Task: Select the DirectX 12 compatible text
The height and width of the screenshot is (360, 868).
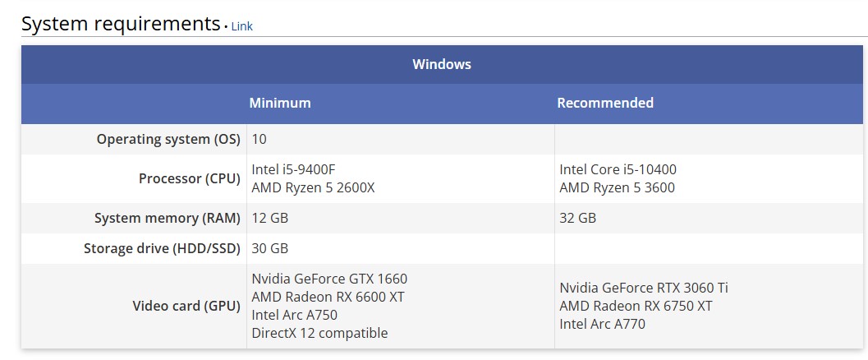Action: (319, 333)
